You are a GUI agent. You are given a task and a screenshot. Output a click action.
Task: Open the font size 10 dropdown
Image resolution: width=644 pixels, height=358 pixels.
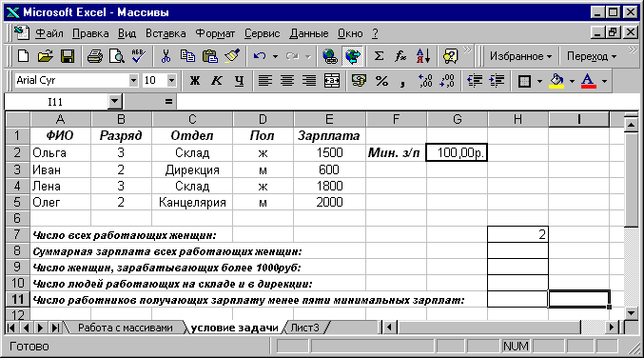[171, 80]
